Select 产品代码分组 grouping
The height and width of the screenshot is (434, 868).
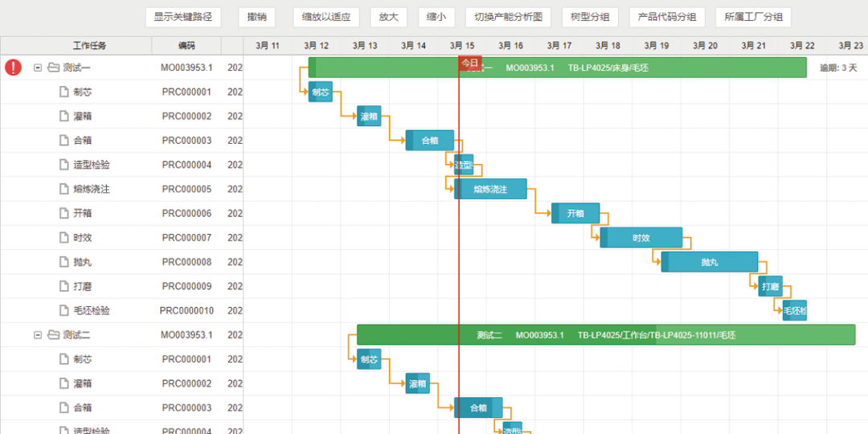click(x=667, y=17)
